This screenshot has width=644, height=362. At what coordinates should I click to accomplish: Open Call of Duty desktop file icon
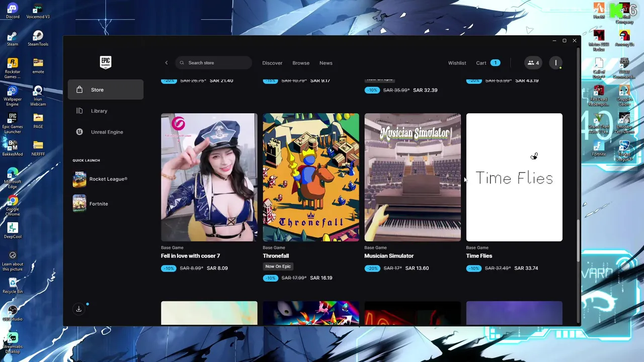599,68
